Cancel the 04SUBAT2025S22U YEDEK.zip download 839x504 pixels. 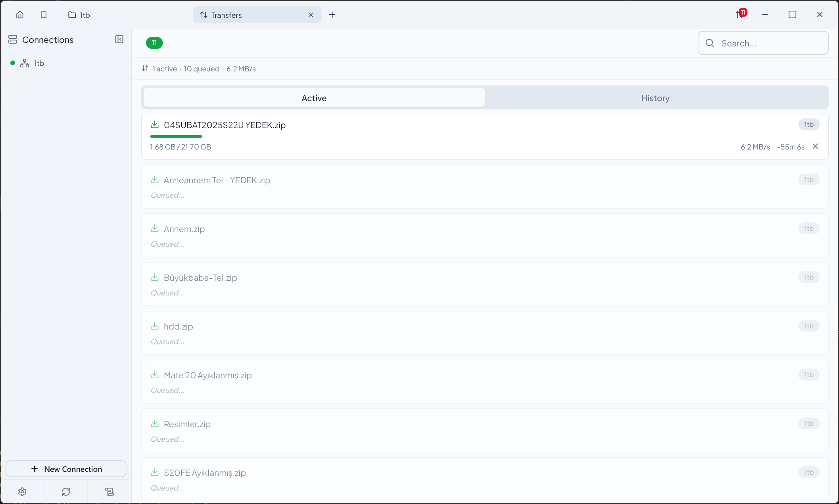[816, 146]
